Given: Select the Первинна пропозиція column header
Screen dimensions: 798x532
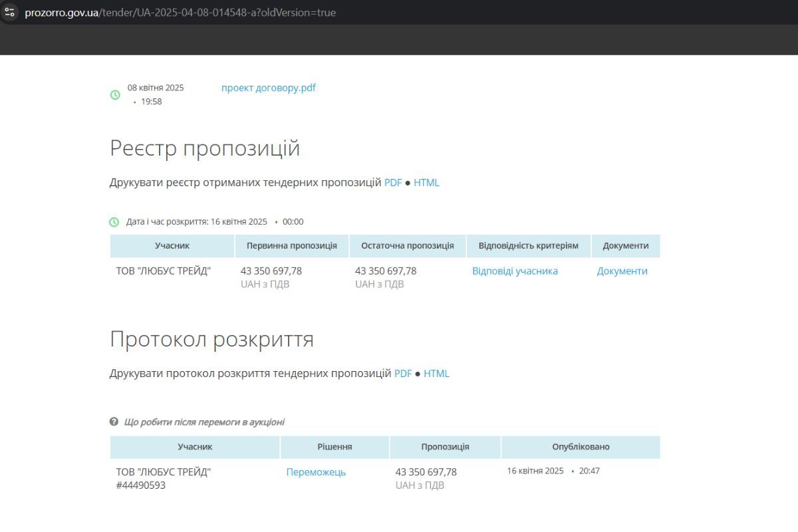Looking at the screenshot, I should 292,245.
